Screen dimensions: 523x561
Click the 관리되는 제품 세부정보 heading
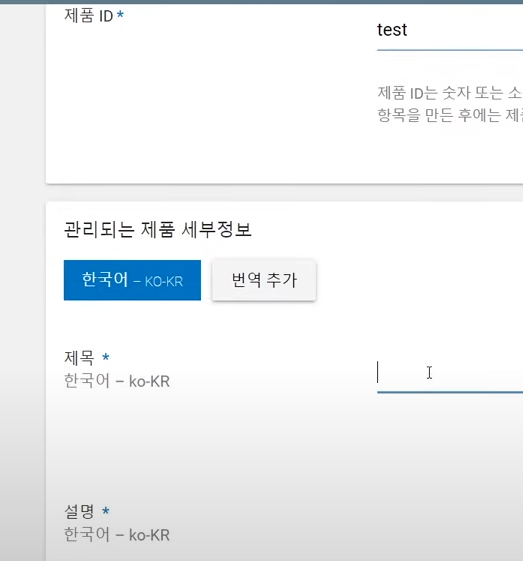pos(158,229)
